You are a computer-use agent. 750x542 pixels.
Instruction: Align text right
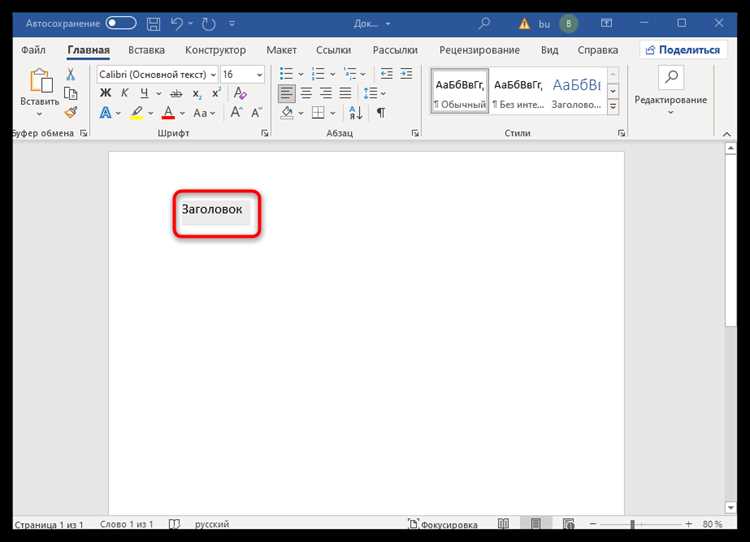(326, 93)
